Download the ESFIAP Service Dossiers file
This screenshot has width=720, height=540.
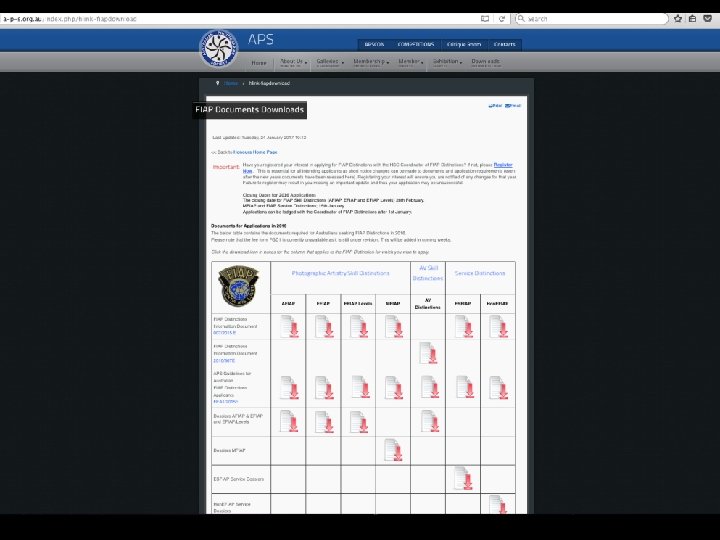pos(463,478)
